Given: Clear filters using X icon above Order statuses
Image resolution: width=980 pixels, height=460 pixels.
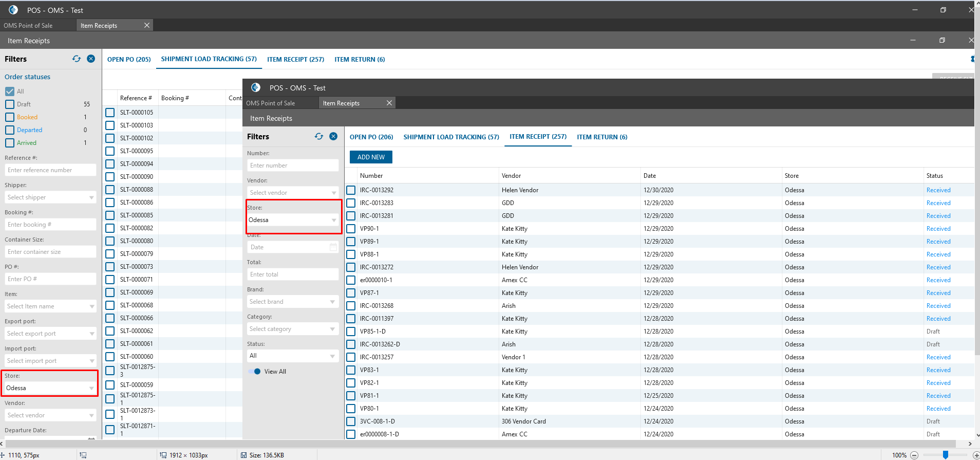Looking at the screenshot, I should 91,59.
